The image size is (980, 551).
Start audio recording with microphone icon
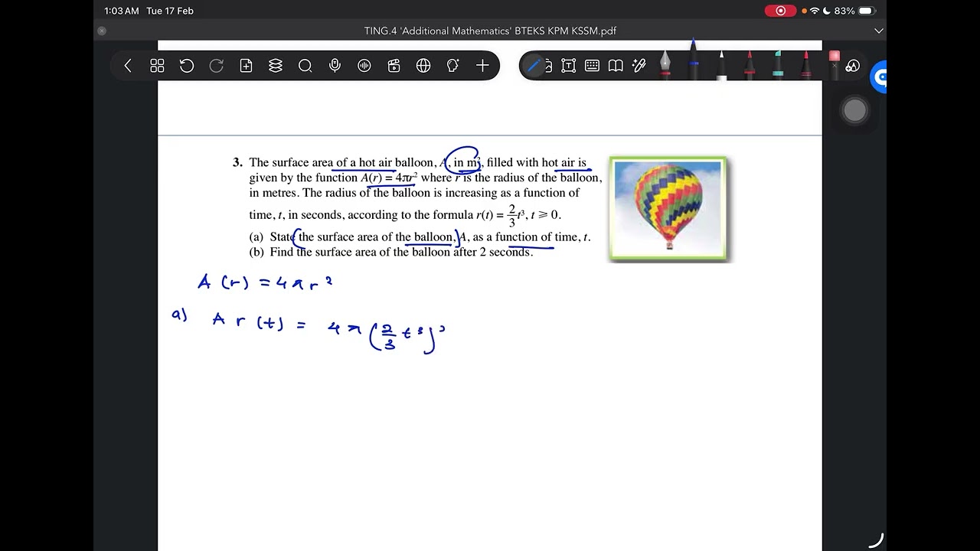(x=335, y=66)
